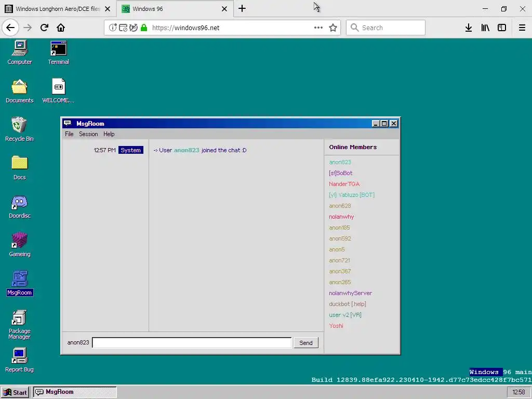Open the browser downloads arrow icon

[469, 28]
